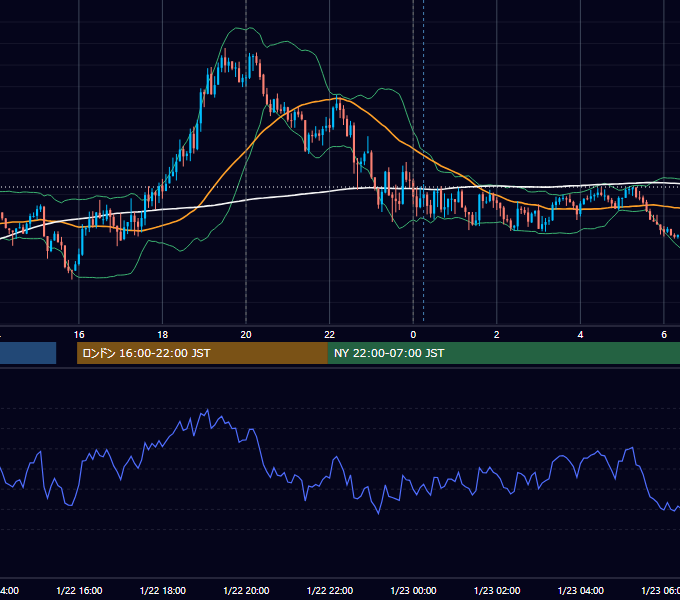Click the 18 hour label on price chart axis
The image size is (680, 600).
(162, 335)
